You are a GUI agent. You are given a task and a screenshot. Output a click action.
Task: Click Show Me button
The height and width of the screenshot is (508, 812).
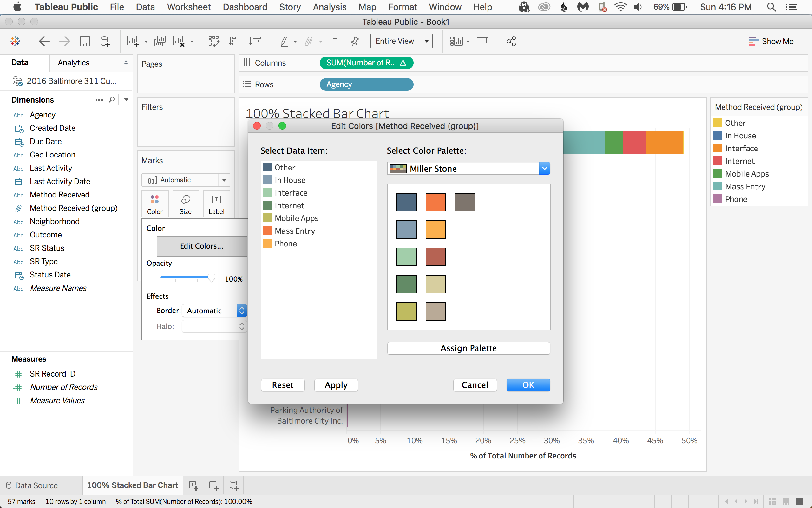coord(771,41)
